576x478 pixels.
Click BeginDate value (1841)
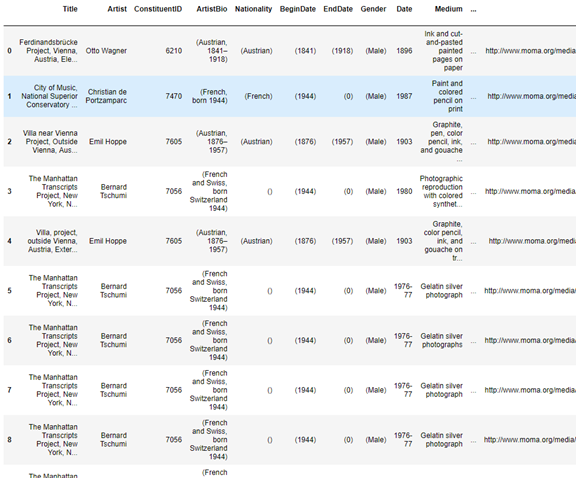point(305,51)
